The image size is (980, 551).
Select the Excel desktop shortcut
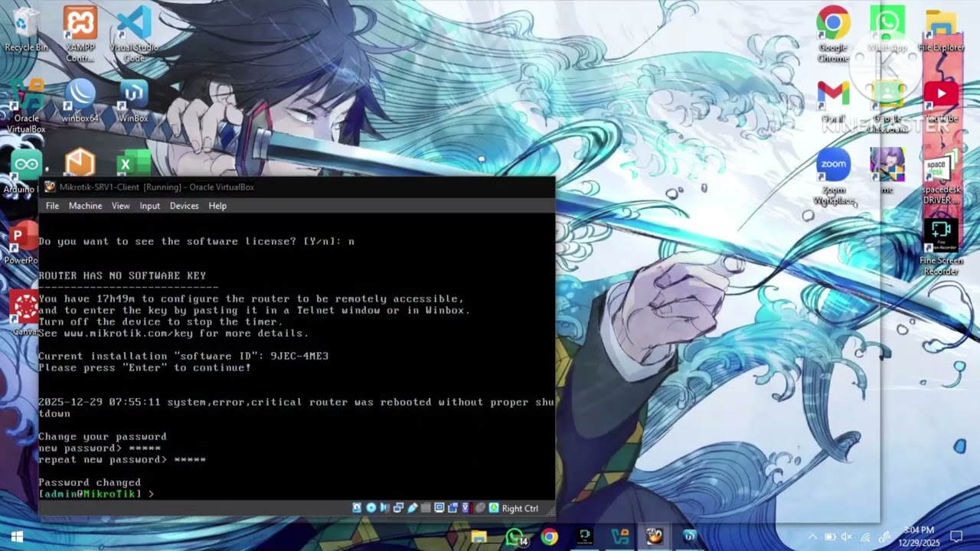point(134,163)
